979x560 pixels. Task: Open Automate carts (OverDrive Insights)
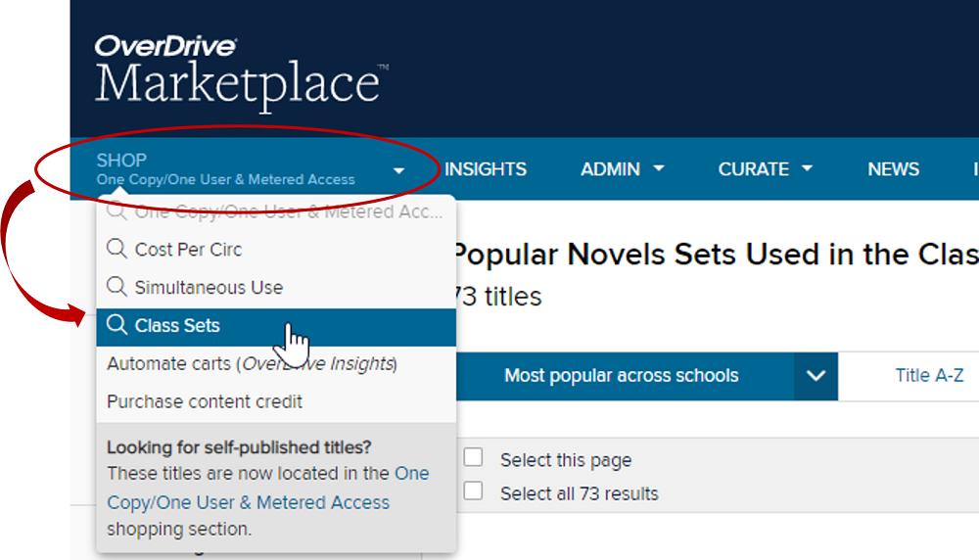[x=253, y=364]
